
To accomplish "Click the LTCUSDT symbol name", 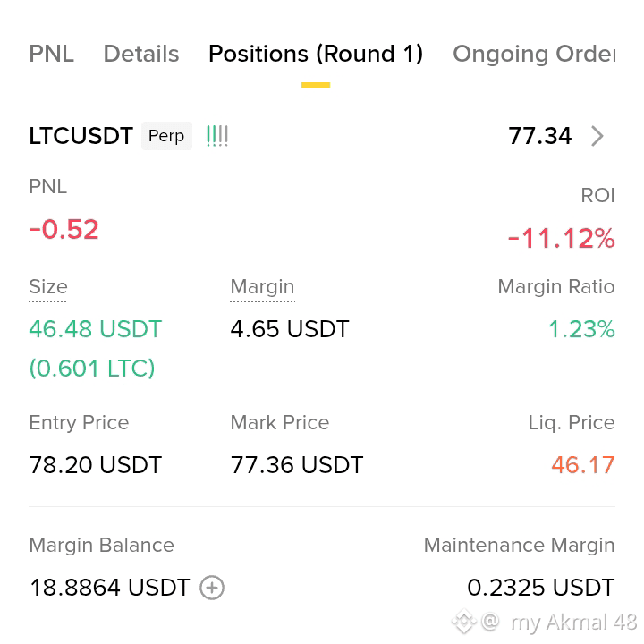I will pos(80,136).
